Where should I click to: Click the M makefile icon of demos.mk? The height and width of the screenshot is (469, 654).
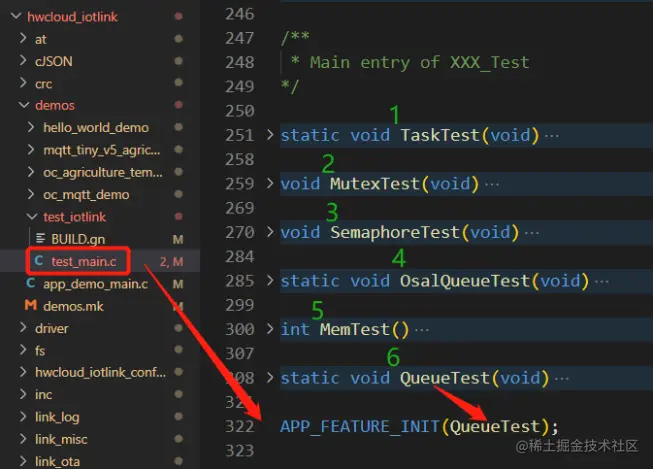tap(30, 305)
